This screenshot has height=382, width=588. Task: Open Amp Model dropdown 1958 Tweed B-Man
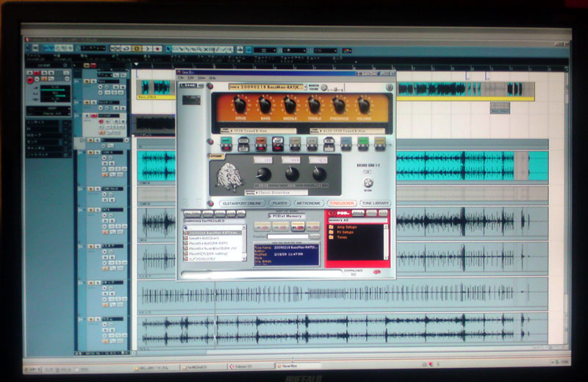259,131
